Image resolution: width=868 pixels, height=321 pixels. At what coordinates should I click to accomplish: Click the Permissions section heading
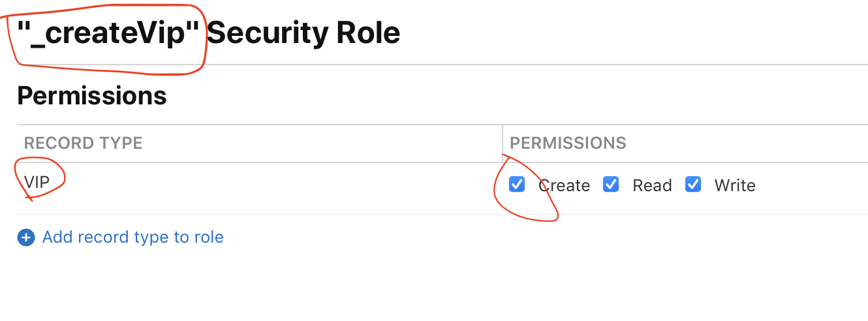(92, 96)
